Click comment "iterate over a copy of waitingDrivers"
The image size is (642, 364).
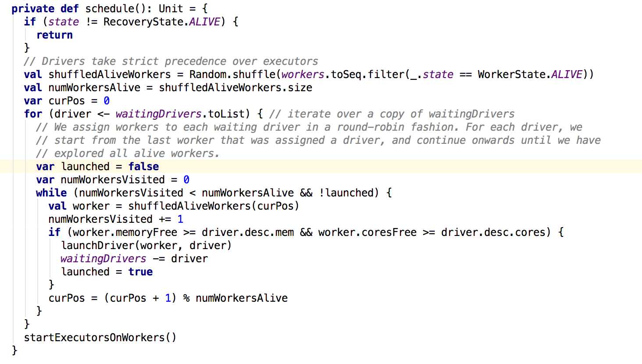coord(392,114)
